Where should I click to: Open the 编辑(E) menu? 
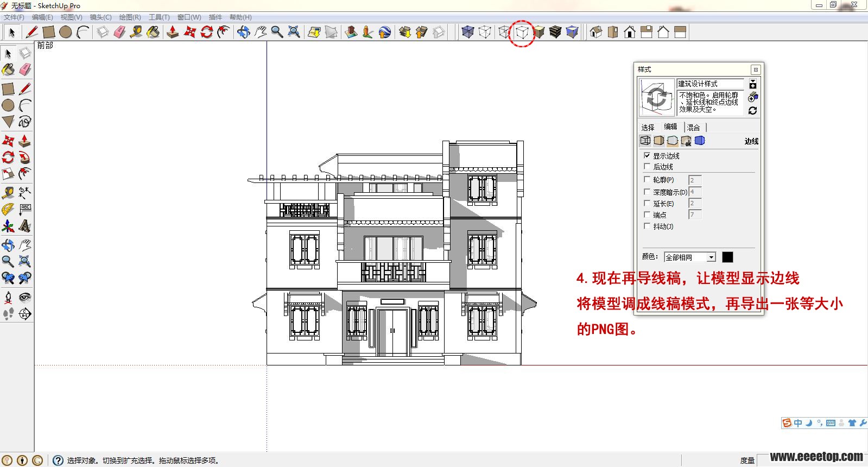tap(42, 17)
